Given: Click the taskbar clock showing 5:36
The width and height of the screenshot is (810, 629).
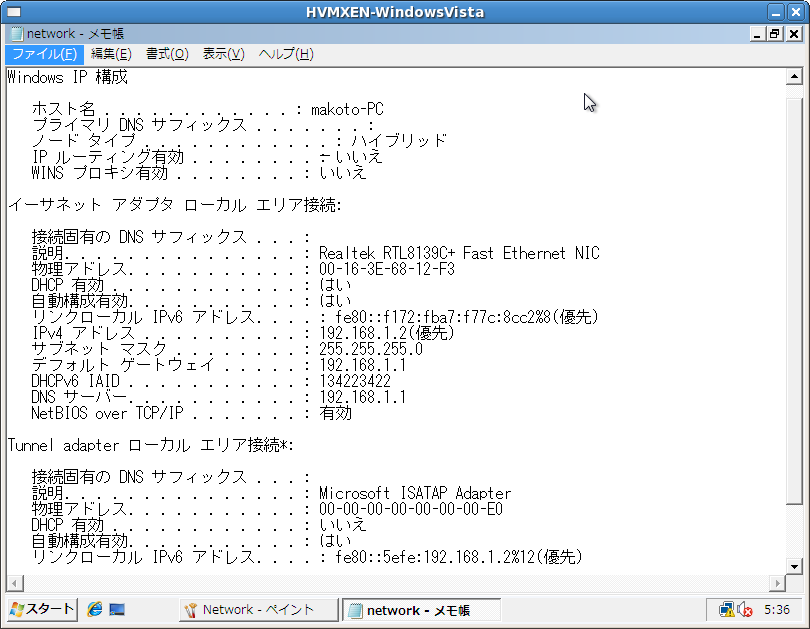Looking at the screenshot, I should click(777, 609).
